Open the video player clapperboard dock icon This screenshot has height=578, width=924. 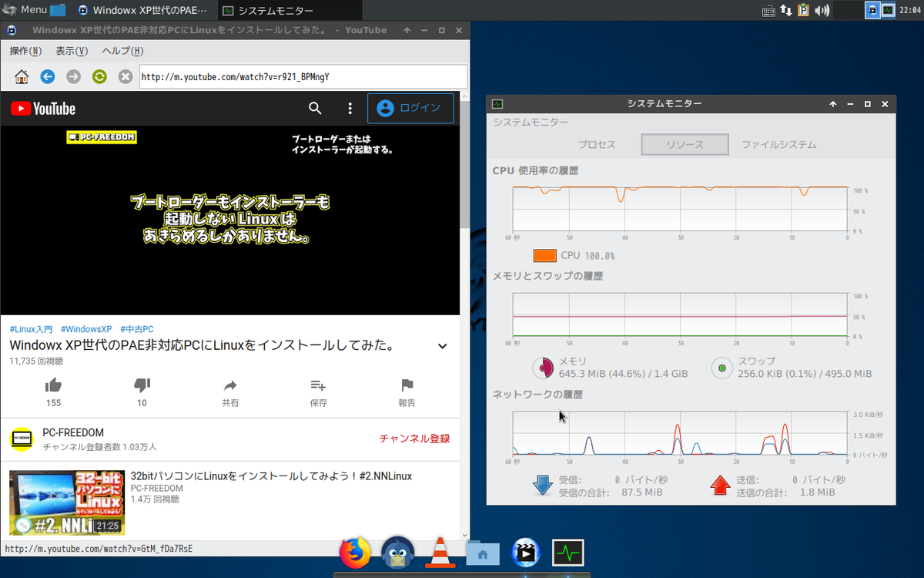[x=526, y=552]
